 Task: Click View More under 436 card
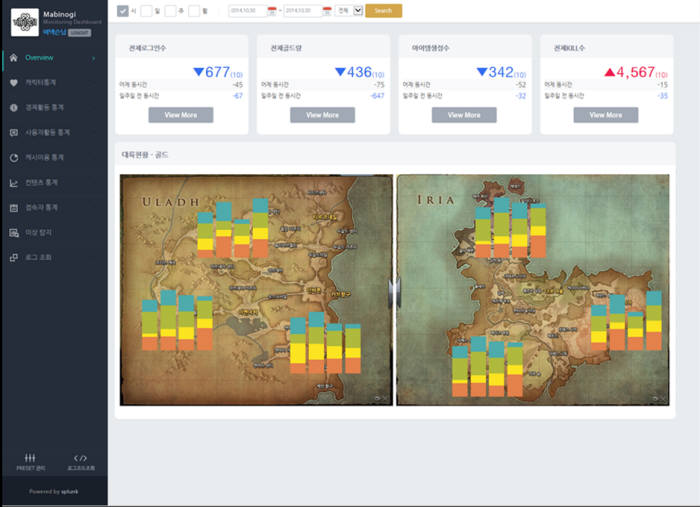pos(322,115)
